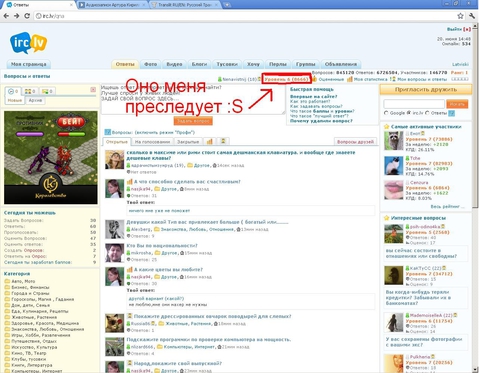
Task: Click the star icon of Самые активные участники
Action: click(386, 127)
